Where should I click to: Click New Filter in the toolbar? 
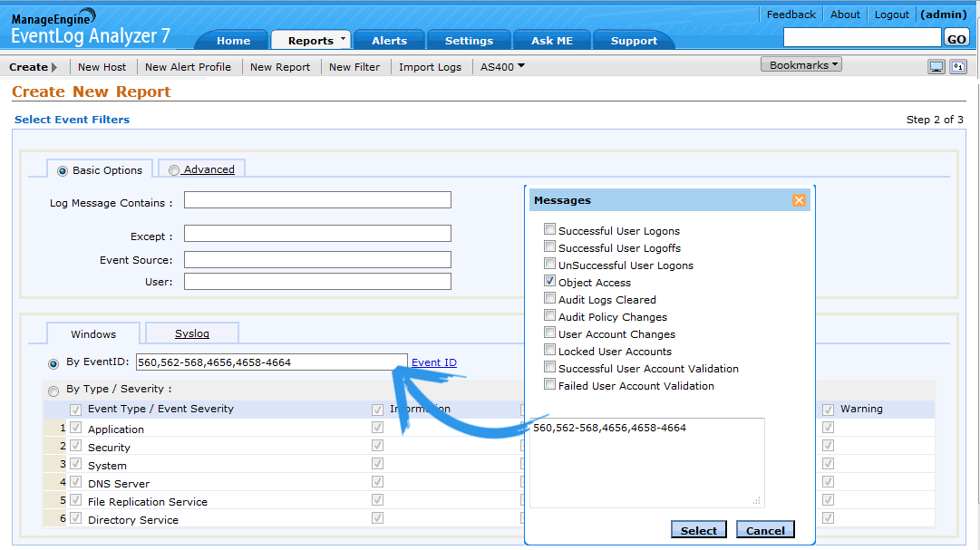click(x=354, y=67)
